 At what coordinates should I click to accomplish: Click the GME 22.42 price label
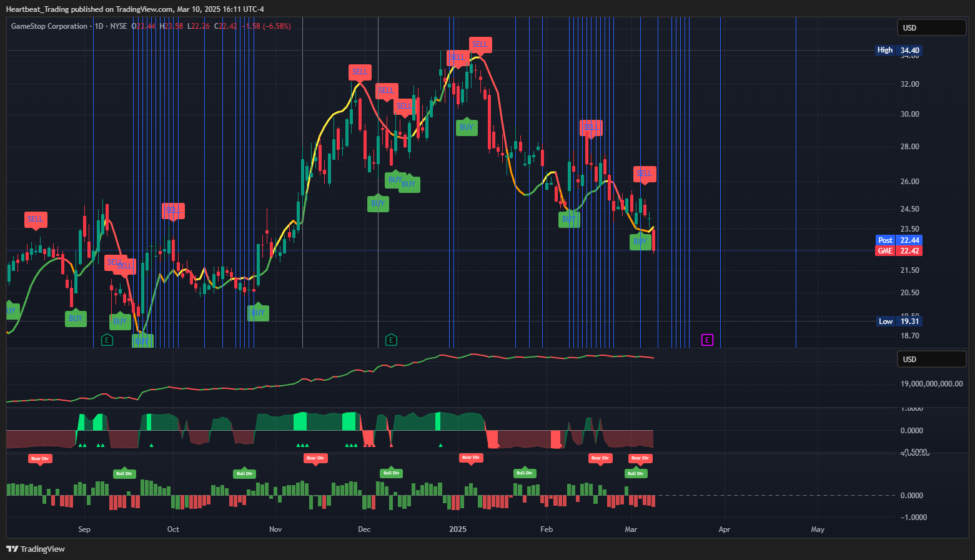(899, 251)
